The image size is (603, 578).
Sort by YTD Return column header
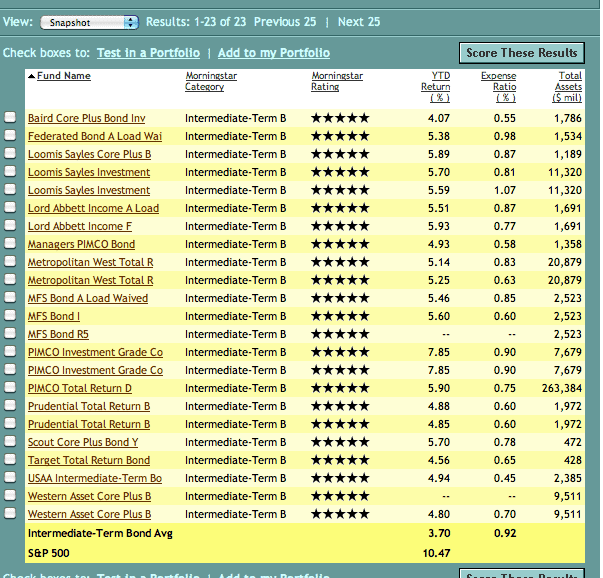pos(436,87)
